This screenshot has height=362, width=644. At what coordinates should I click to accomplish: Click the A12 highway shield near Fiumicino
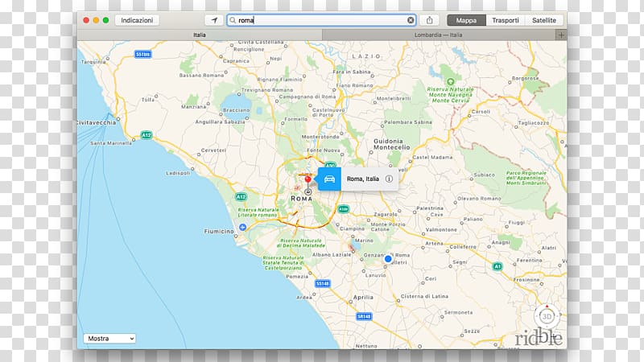point(241,196)
